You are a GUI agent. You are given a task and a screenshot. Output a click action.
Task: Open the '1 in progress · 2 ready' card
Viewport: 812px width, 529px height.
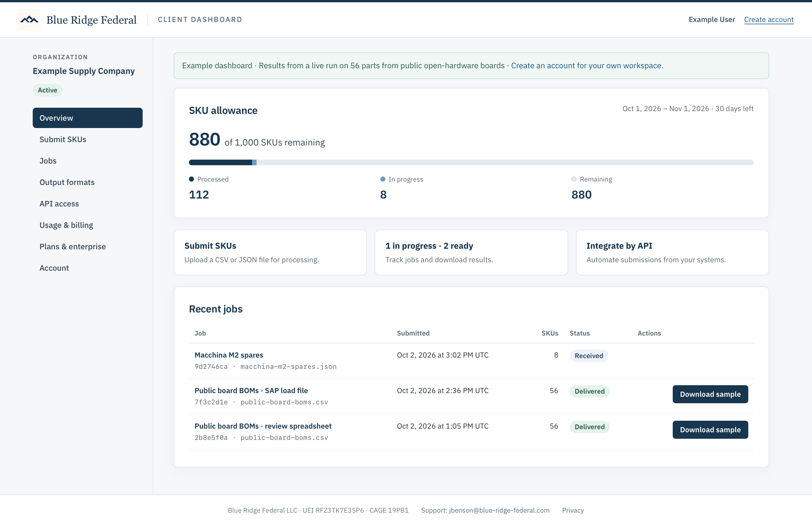471,252
